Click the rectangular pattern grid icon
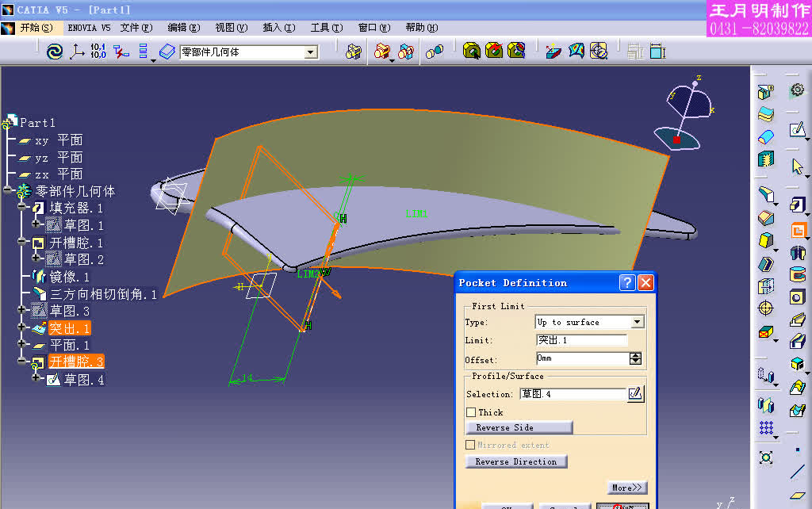This screenshot has width=812, height=509. [766, 427]
